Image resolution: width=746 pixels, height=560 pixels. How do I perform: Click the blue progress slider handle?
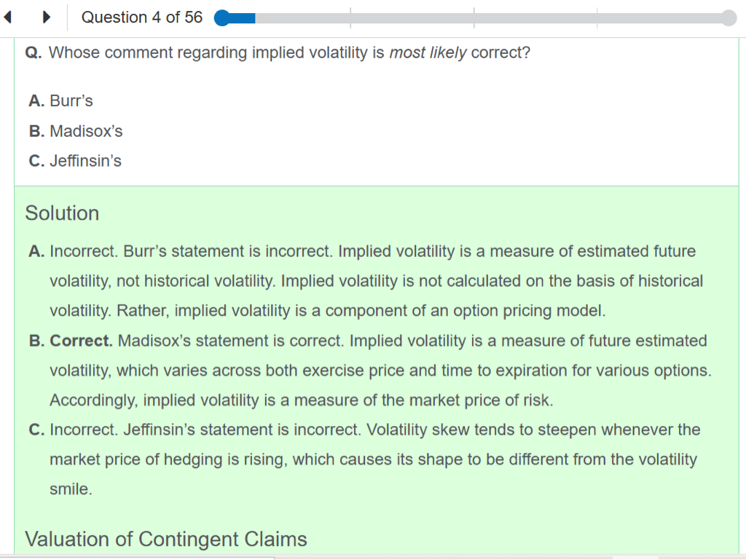222,18
